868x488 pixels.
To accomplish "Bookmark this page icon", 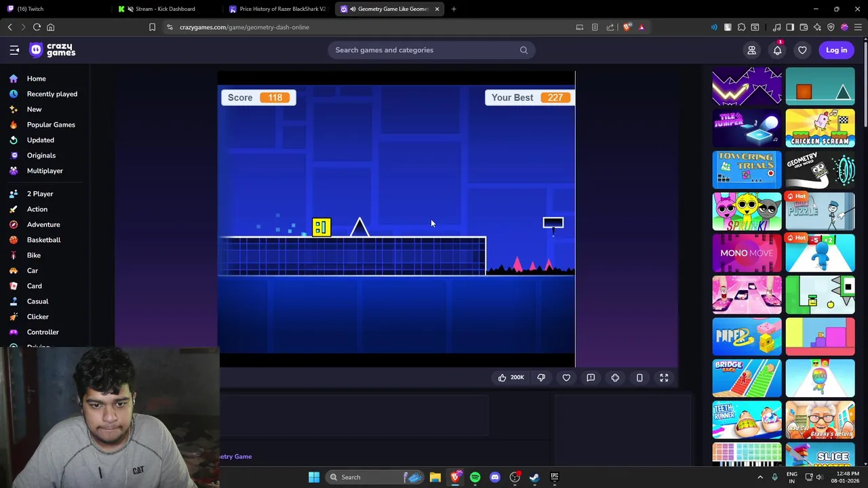I will [152, 27].
